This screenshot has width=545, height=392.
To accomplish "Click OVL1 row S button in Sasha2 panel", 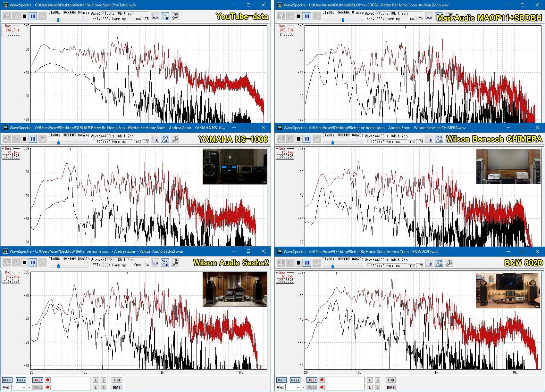I will 103,380.
